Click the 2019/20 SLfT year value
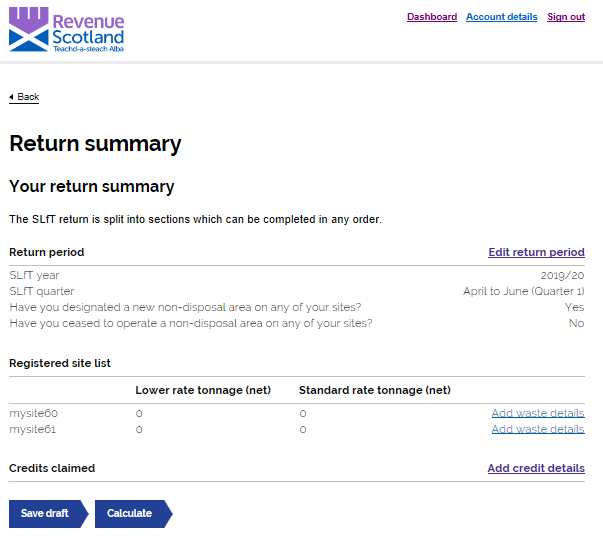This screenshot has height=538, width=603. (562, 276)
